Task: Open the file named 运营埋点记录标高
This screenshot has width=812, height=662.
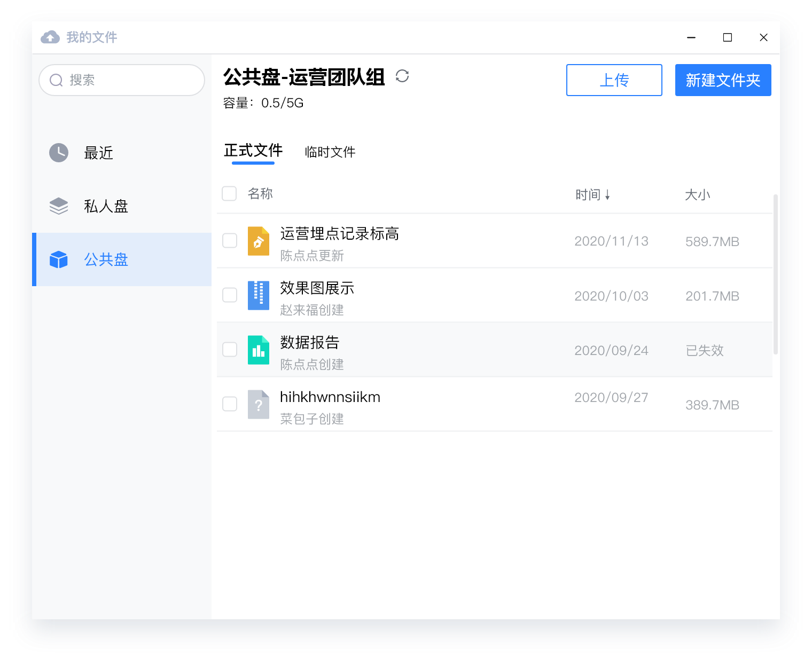Action: point(340,234)
